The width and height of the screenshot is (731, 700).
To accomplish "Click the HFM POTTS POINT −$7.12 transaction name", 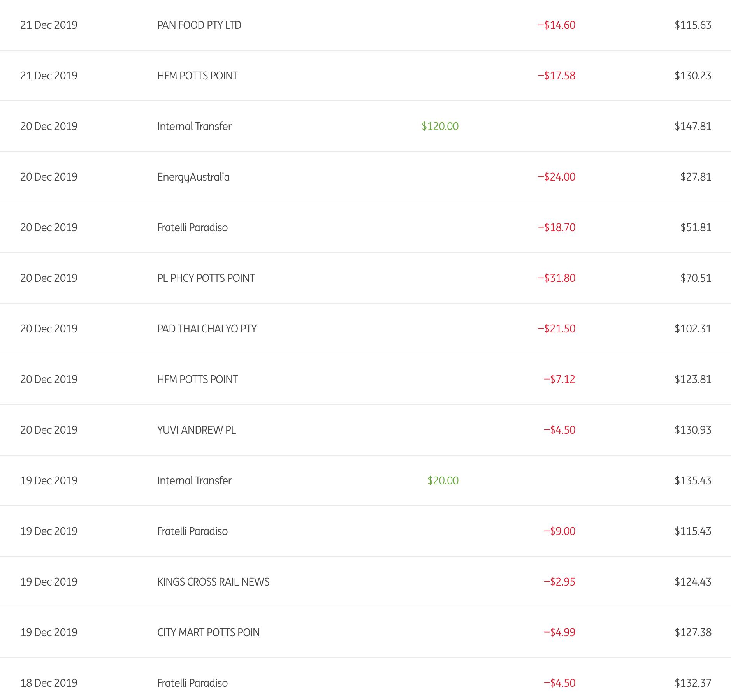I will coord(197,380).
